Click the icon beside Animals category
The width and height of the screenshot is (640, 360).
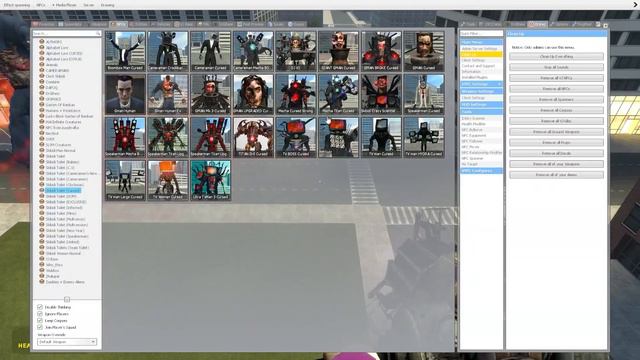[42, 64]
